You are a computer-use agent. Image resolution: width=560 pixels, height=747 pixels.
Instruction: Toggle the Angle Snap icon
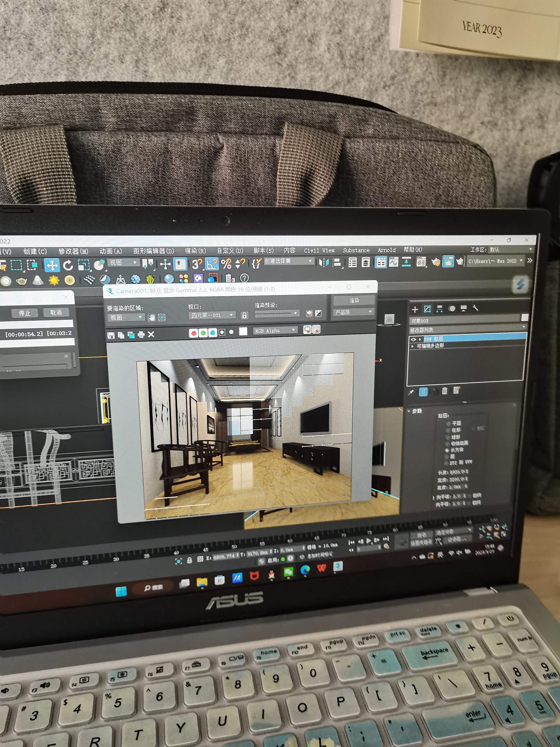(212, 264)
